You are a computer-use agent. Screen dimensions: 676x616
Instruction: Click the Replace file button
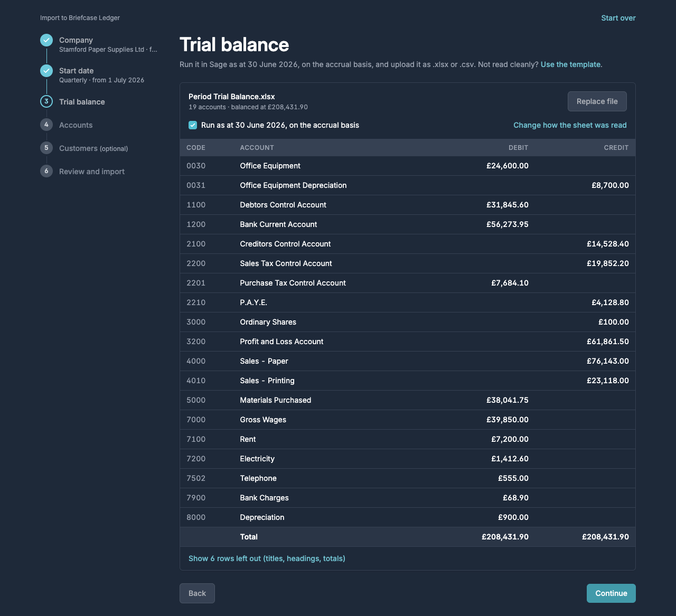tap(597, 101)
